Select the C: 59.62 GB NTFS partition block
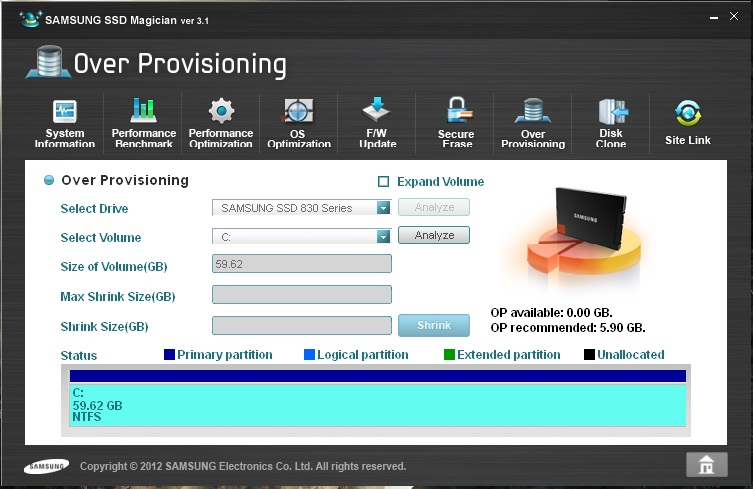 click(377, 405)
